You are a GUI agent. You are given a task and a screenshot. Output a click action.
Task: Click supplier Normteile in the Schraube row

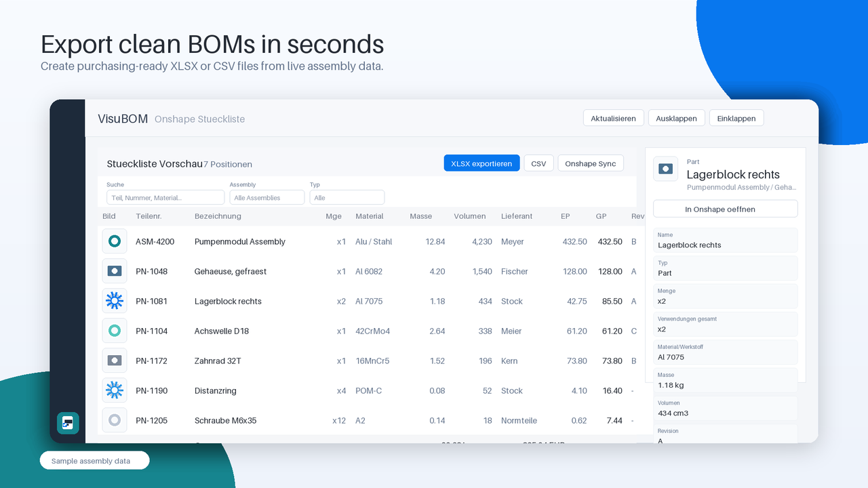[x=520, y=420]
